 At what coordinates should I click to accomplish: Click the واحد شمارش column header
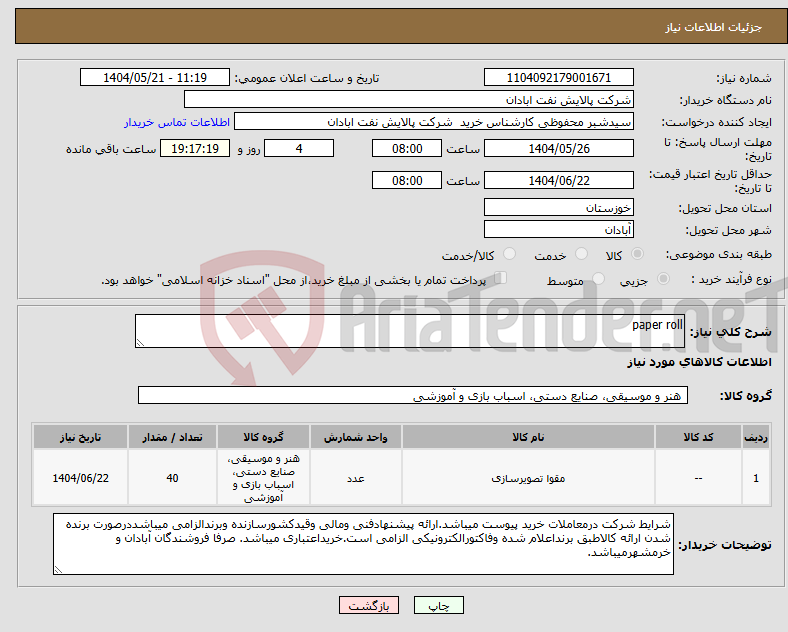355,437
